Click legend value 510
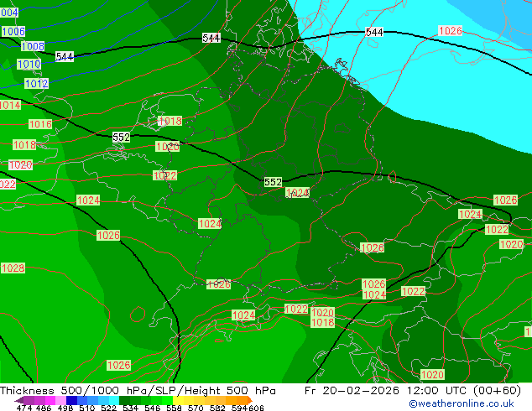 (87, 408)
